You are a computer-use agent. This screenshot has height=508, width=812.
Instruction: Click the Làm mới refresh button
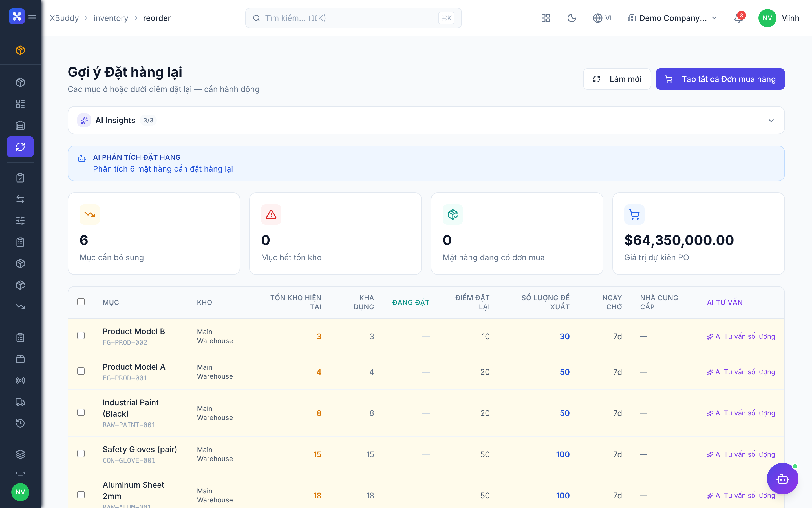(x=617, y=79)
